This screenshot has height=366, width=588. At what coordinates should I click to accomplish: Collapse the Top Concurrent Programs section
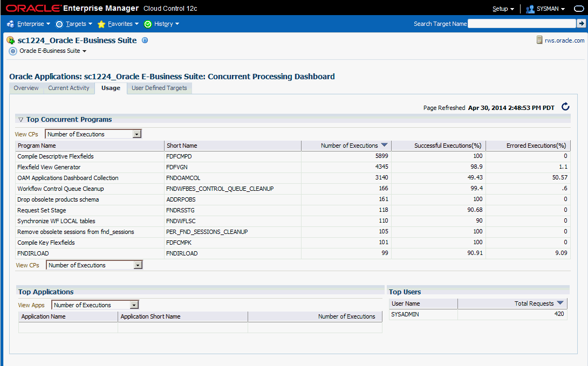pyautogui.click(x=20, y=120)
